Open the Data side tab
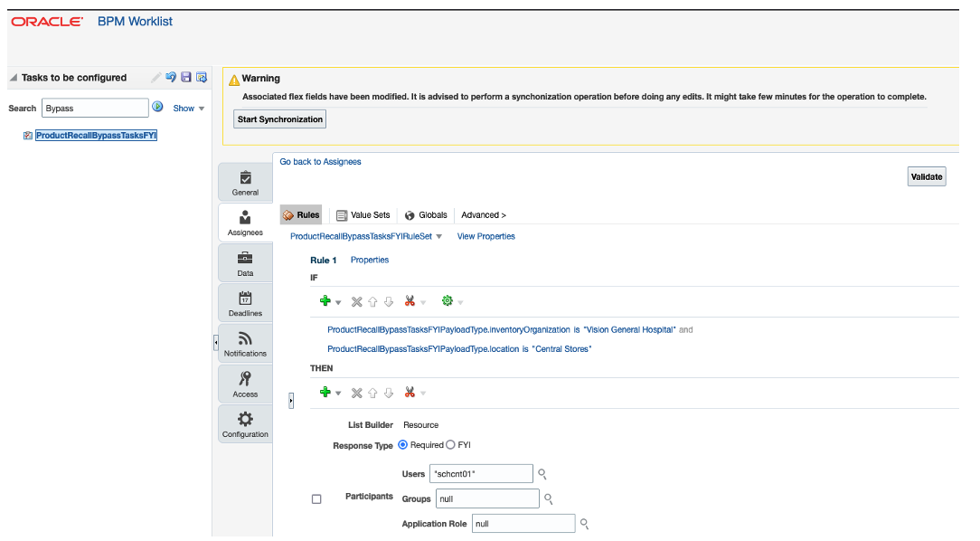980x541 pixels. pos(245,263)
